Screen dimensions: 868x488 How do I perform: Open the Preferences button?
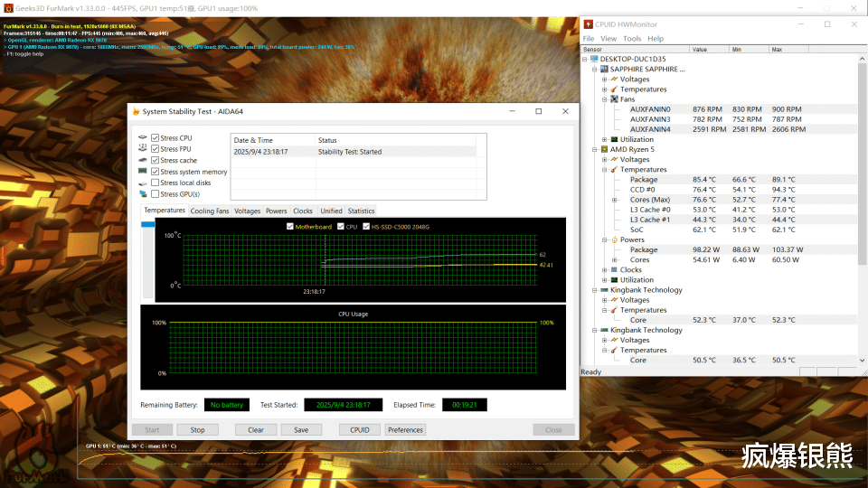coord(405,430)
